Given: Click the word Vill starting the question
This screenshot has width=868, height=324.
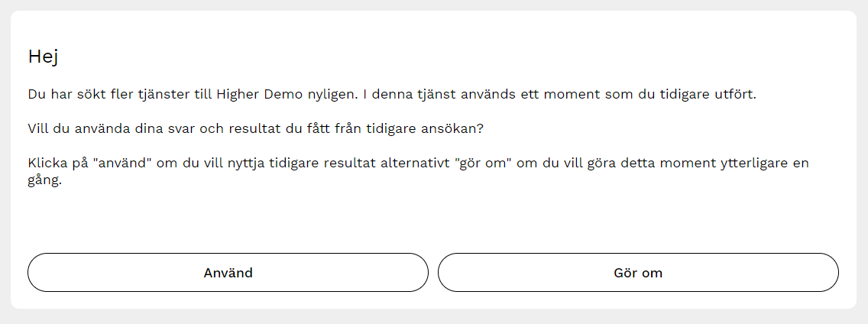Looking at the screenshot, I should click(x=40, y=129).
